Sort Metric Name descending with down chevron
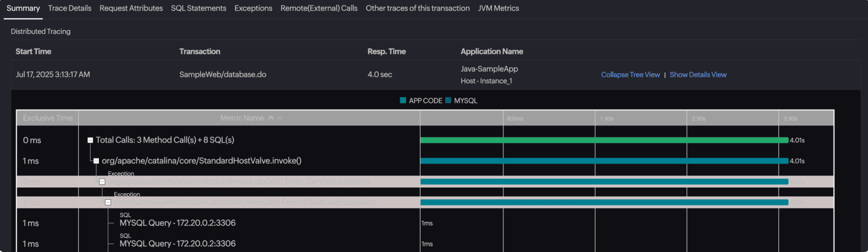This screenshot has width=868, height=252. coord(280,118)
